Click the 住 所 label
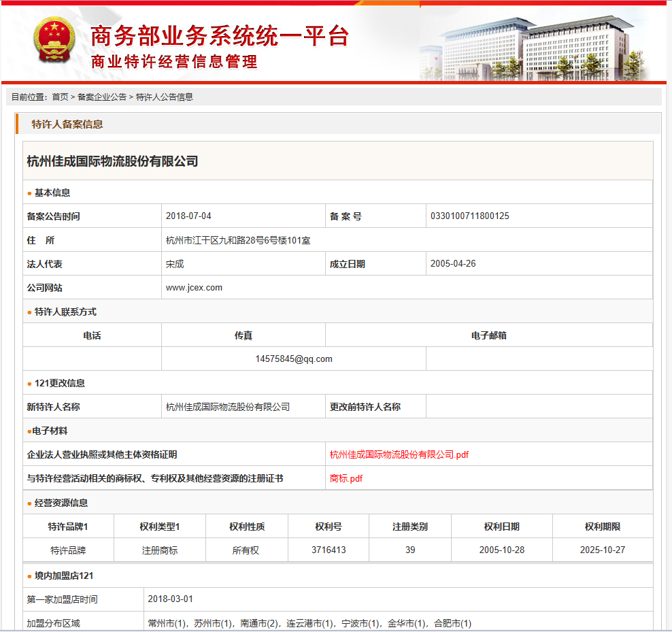The image size is (672, 632). (x=41, y=241)
